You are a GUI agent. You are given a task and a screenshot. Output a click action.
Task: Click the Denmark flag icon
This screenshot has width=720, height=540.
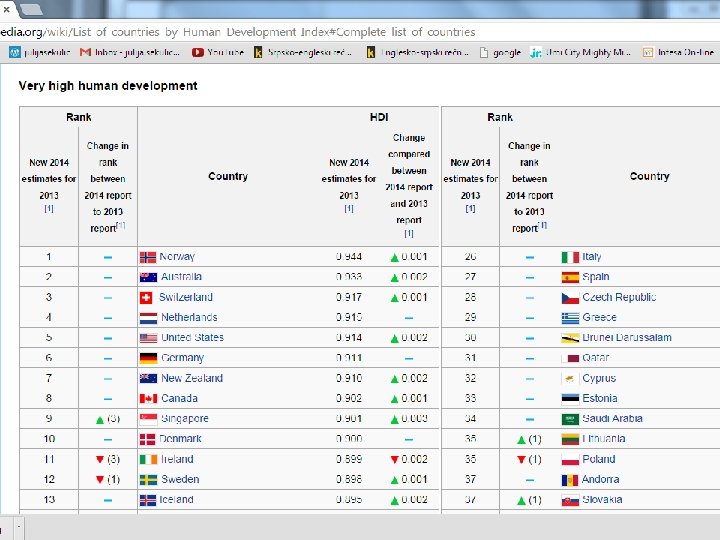pyautogui.click(x=147, y=439)
